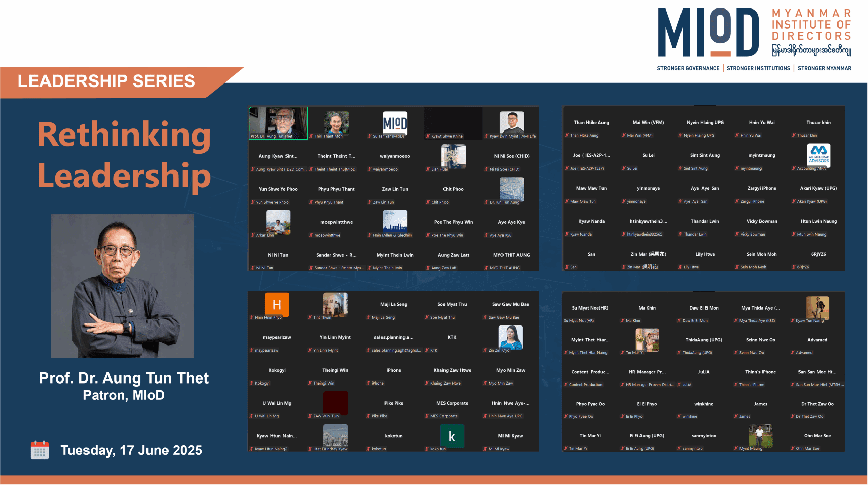The height and width of the screenshot is (485, 868).
Task: Click the orange H avatar of Hnin Hnin Phyo
Action: tap(277, 304)
